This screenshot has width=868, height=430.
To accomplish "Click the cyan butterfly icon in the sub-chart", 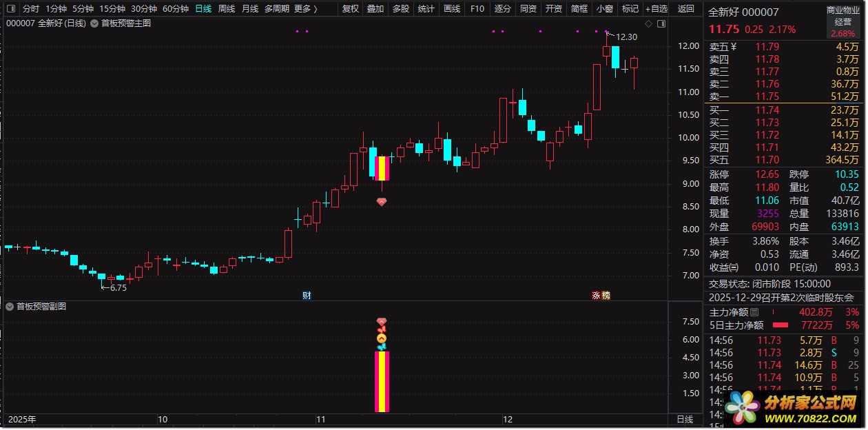I will (x=382, y=347).
